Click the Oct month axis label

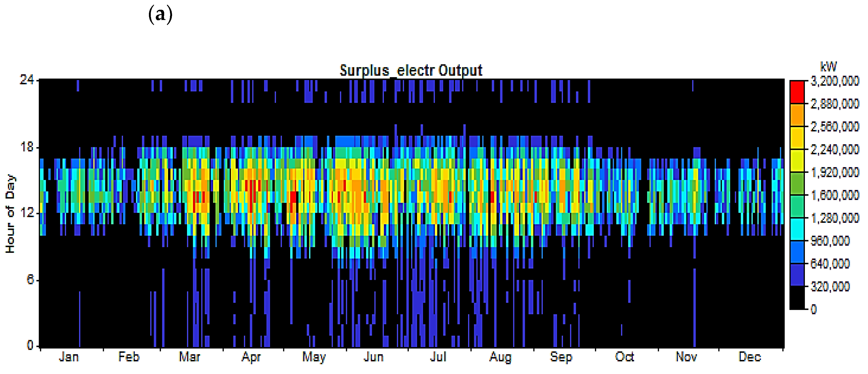coord(624,357)
